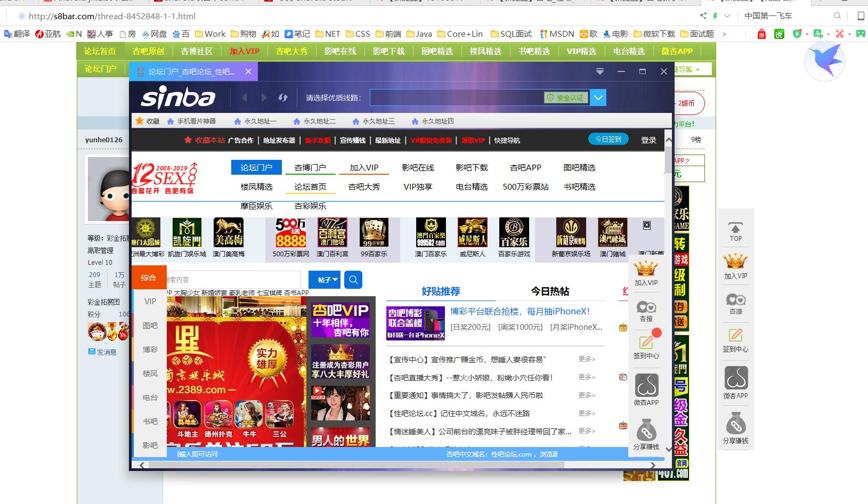Click the back arrow in sinba toolbar
Screen dimensions: 868x504
tap(245, 97)
